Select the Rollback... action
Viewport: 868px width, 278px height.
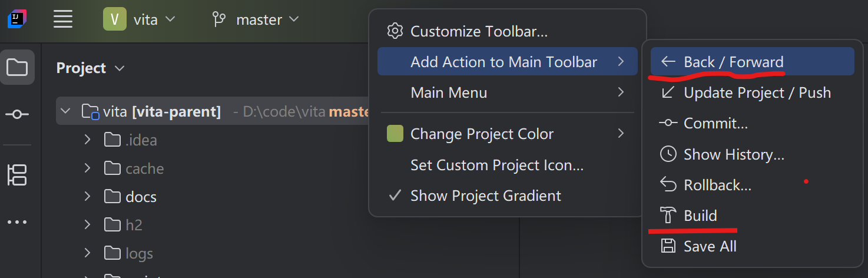pyautogui.click(x=717, y=185)
